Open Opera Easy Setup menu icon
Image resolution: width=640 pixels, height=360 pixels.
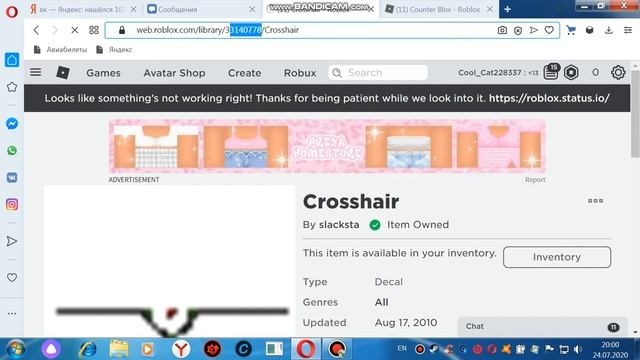[x=628, y=30]
